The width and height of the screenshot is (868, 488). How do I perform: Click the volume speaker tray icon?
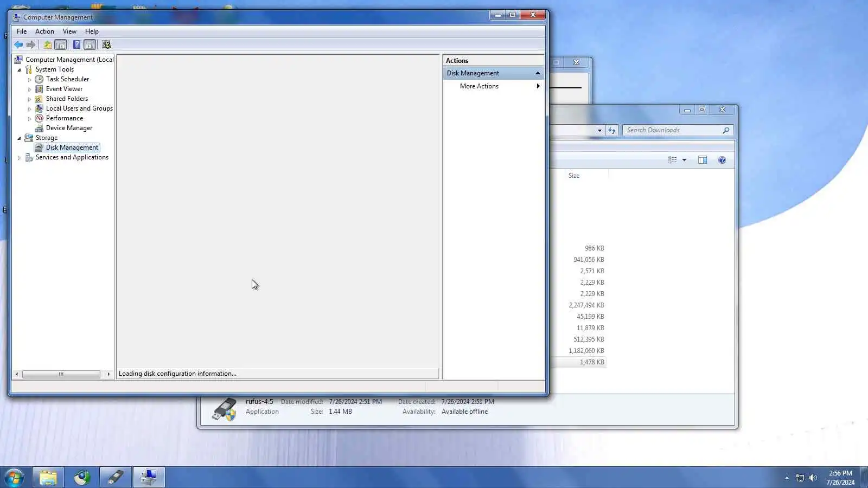[x=813, y=478]
